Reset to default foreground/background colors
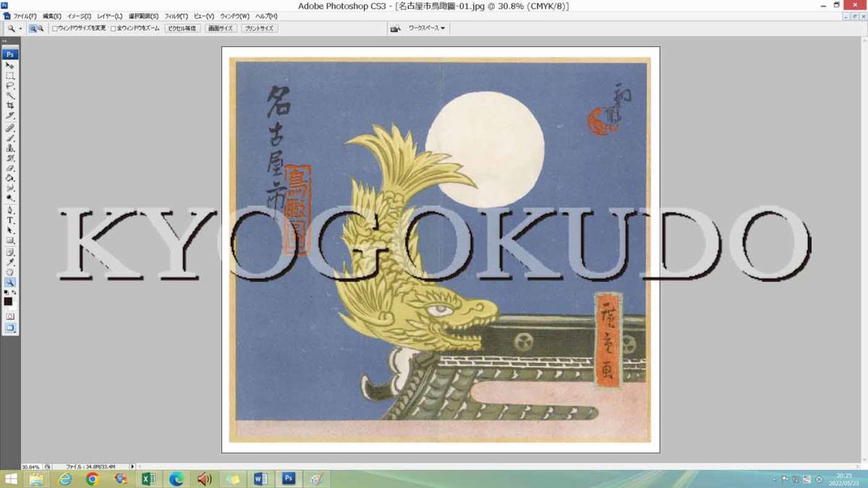 [x=7, y=292]
